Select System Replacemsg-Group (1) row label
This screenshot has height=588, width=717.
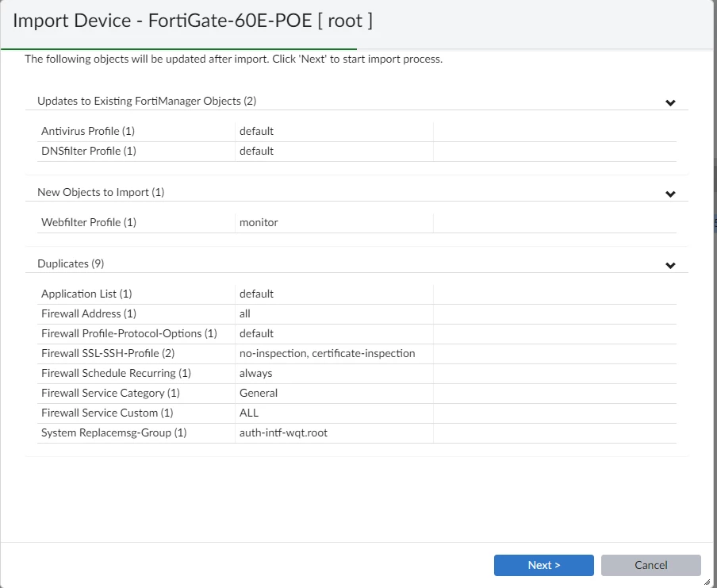pyautogui.click(x=114, y=433)
